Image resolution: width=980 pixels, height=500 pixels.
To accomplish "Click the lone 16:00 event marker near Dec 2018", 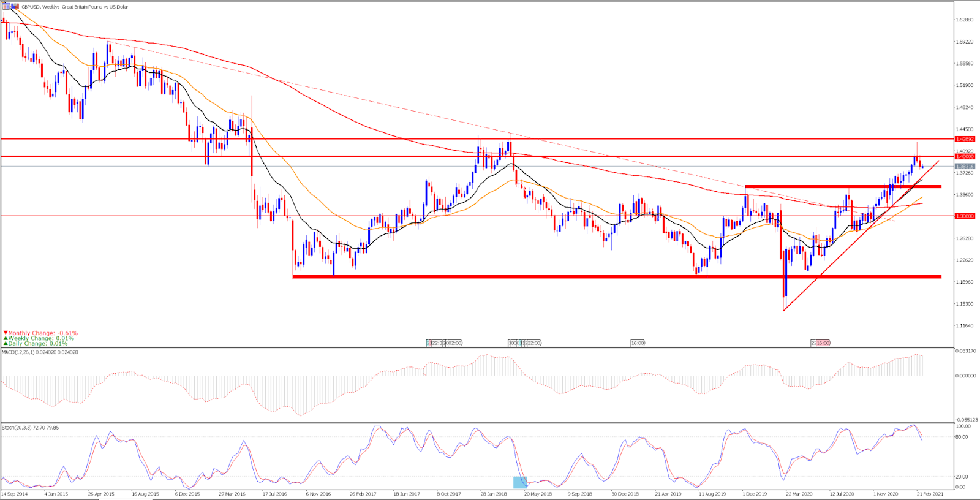I will (638, 343).
